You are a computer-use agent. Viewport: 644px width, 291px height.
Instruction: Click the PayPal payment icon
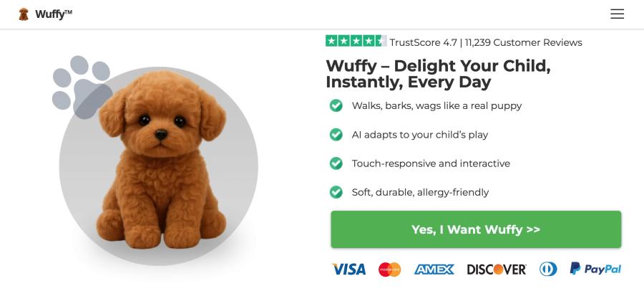click(x=595, y=269)
